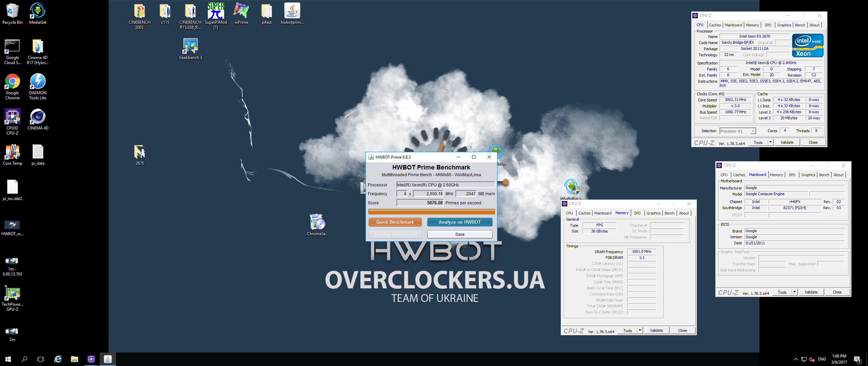The height and width of the screenshot is (366, 868).
Task: Switch to CPU tab in Mainboard CPU-Z window
Action: 724,175
